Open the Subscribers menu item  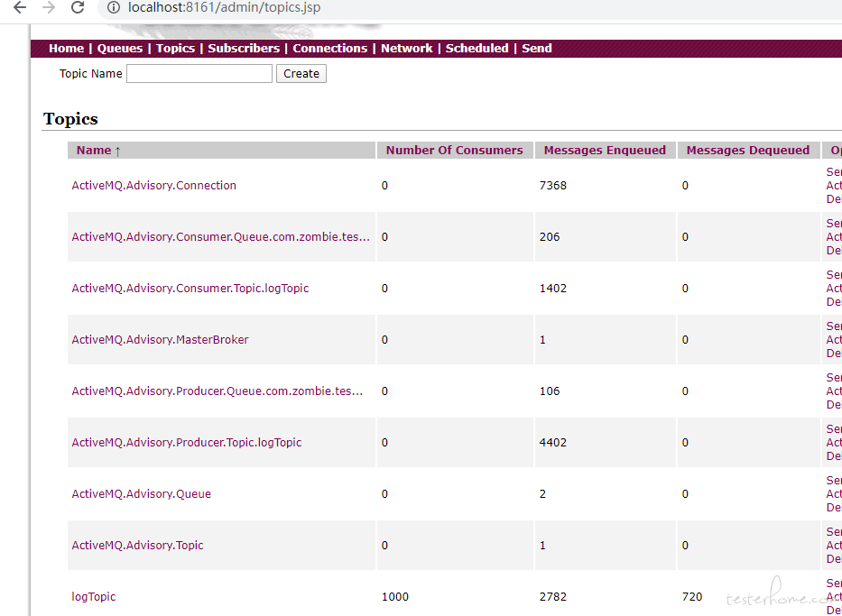point(244,49)
